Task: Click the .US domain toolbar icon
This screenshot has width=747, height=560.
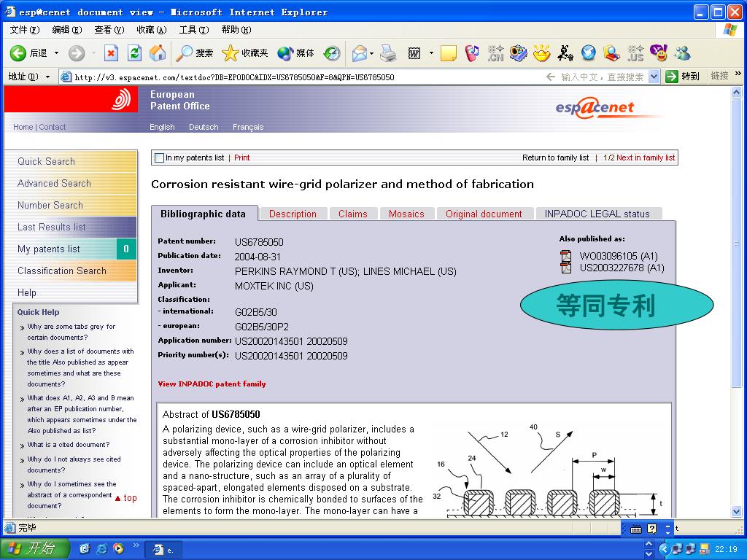Action: [635, 53]
